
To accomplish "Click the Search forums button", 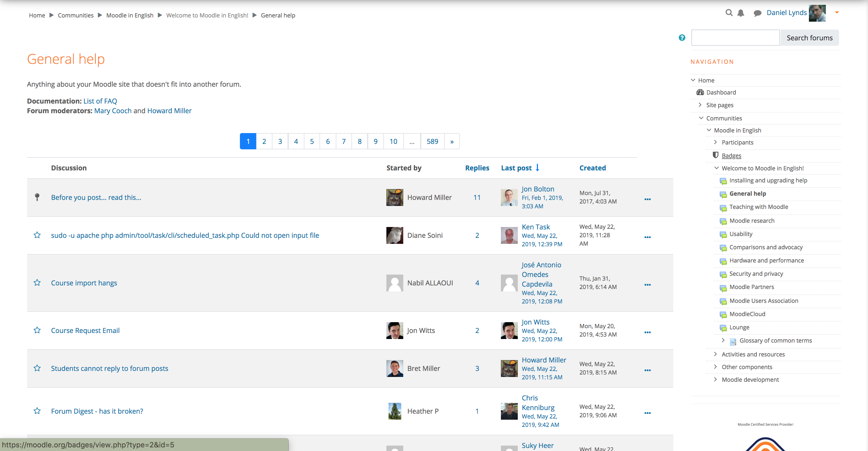I will click(809, 38).
